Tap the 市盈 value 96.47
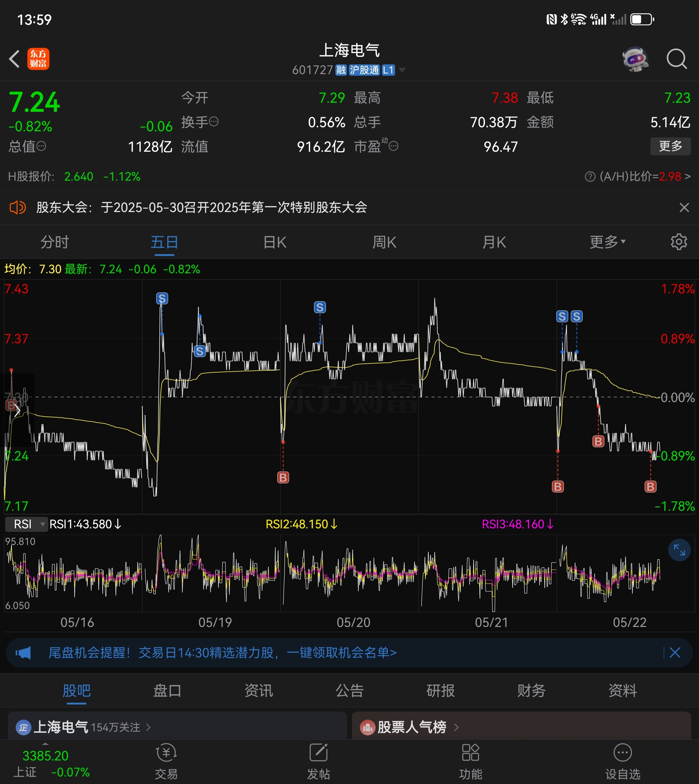Screen dimensions: 699x784 (500, 147)
